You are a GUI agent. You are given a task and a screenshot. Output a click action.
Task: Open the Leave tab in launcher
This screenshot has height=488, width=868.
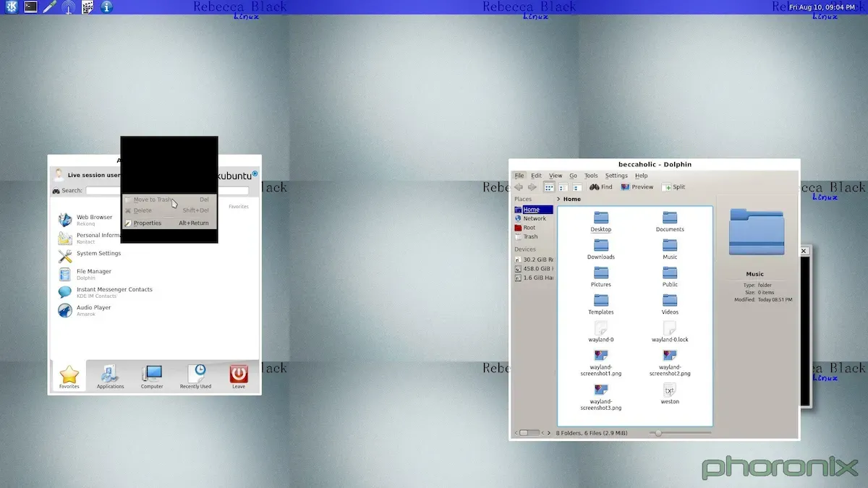(x=239, y=376)
